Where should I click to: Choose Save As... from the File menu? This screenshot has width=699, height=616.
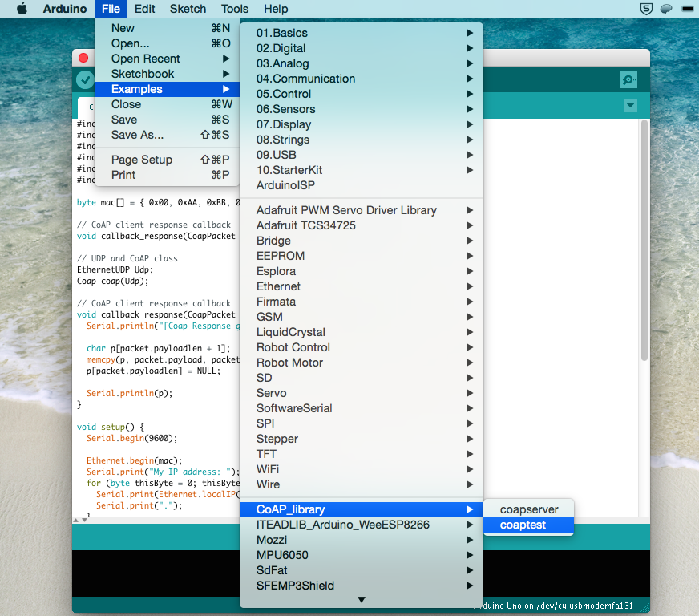pos(168,135)
